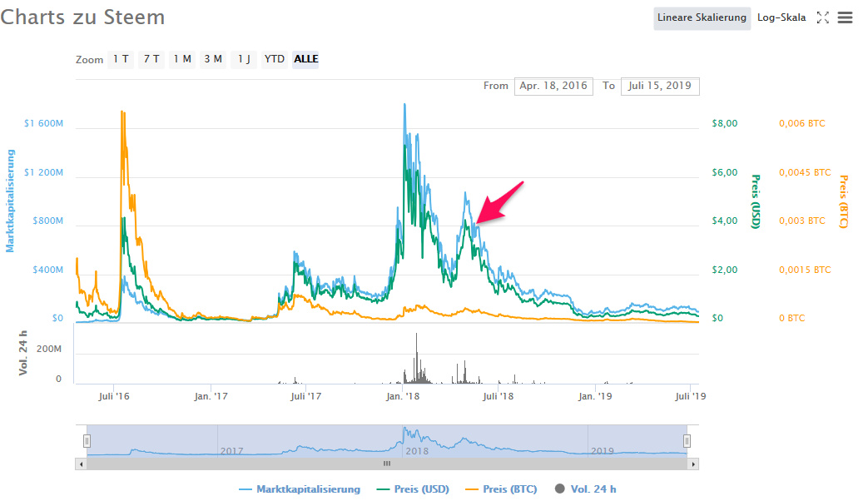Image resolution: width=868 pixels, height=501 pixels.
Task: Click the $2,00 price axis value
Action: coord(725,270)
